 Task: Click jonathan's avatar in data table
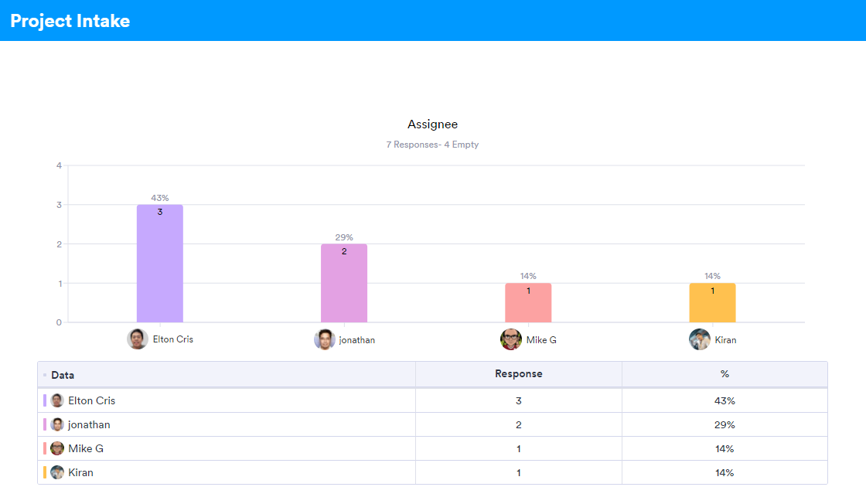57,424
